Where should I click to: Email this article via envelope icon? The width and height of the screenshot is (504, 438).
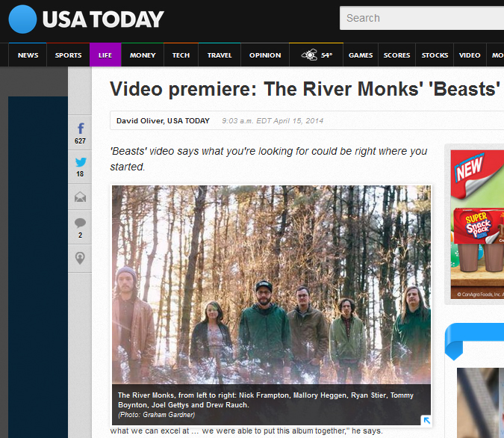coord(80,197)
